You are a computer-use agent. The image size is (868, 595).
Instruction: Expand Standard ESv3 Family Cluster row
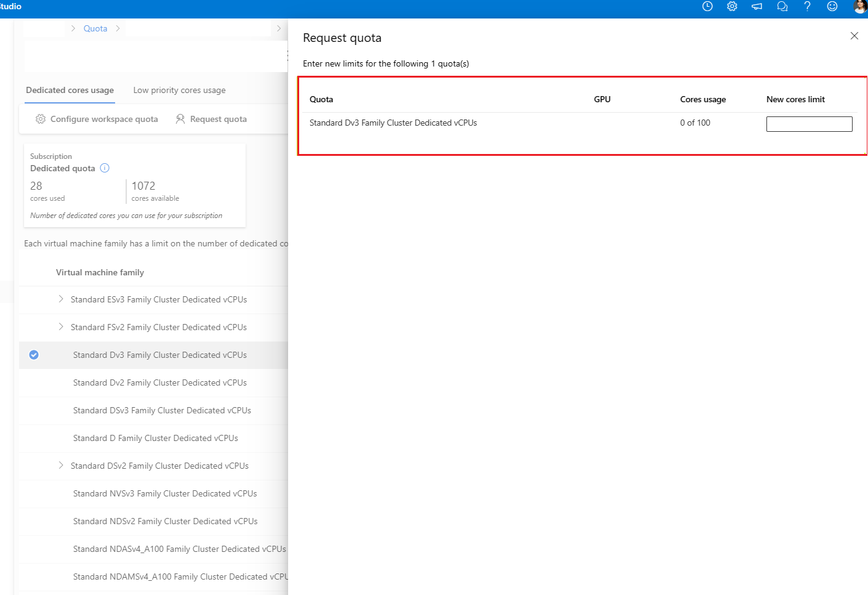click(x=61, y=299)
